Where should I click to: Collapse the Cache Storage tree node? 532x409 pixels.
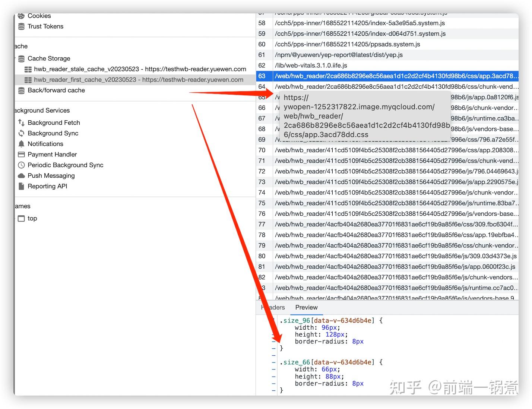tap(15, 58)
